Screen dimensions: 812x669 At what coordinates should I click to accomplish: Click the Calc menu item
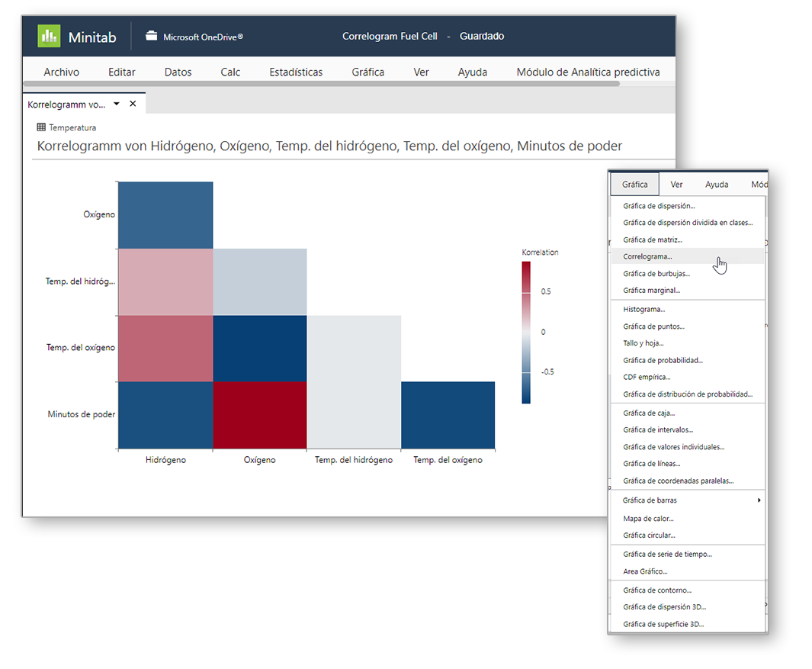230,72
